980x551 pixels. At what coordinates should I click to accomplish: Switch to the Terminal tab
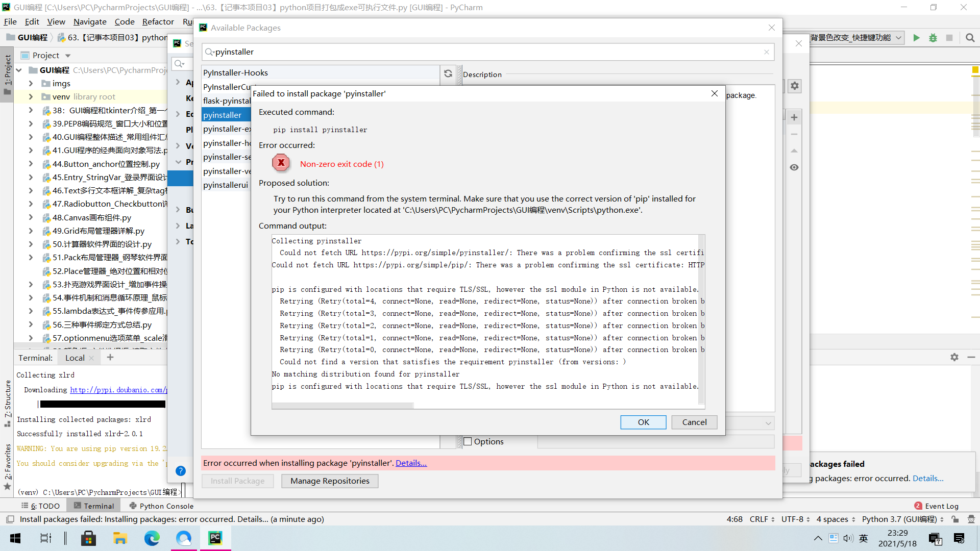click(94, 506)
